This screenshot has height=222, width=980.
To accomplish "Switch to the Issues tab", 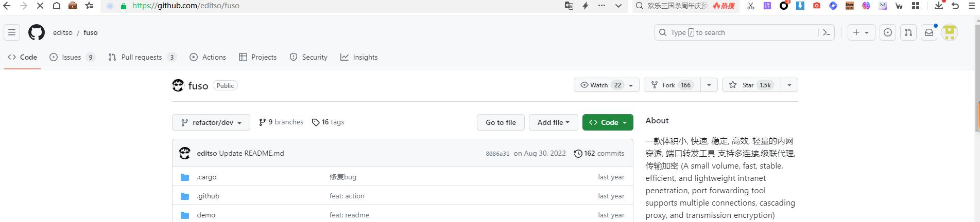I will [x=71, y=57].
